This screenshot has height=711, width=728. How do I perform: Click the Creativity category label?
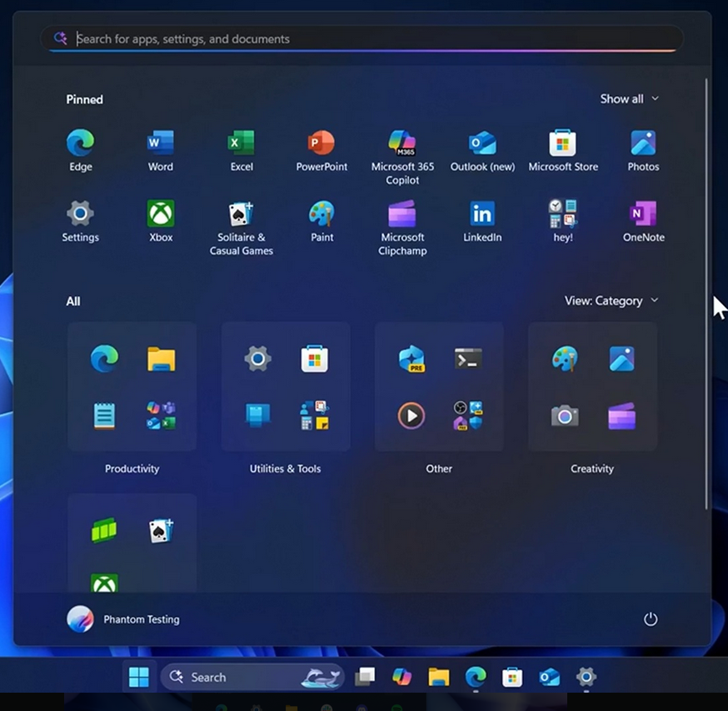[x=592, y=468]
